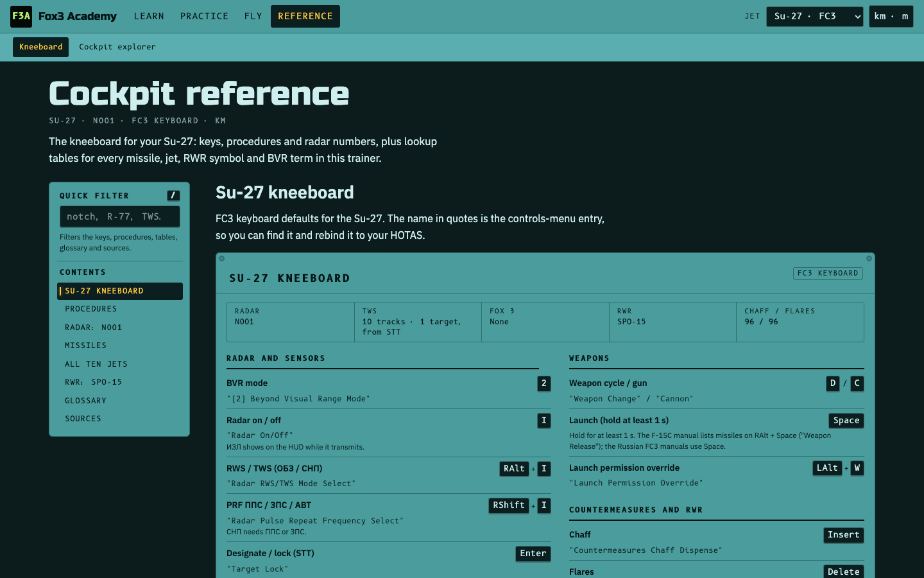Click the FOX 3 None stat cell
Image resolution: width=924 pixels, height=578 pixels.
545,322
